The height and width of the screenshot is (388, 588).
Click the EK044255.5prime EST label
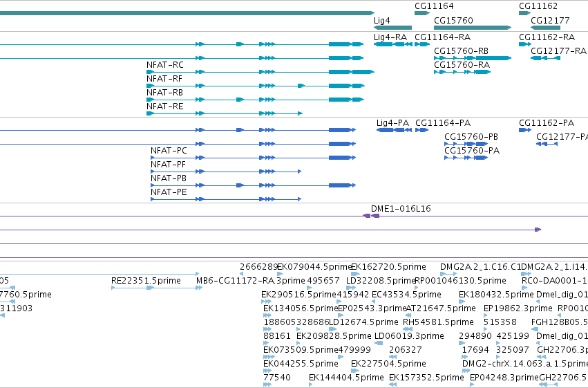coord(301,364)
